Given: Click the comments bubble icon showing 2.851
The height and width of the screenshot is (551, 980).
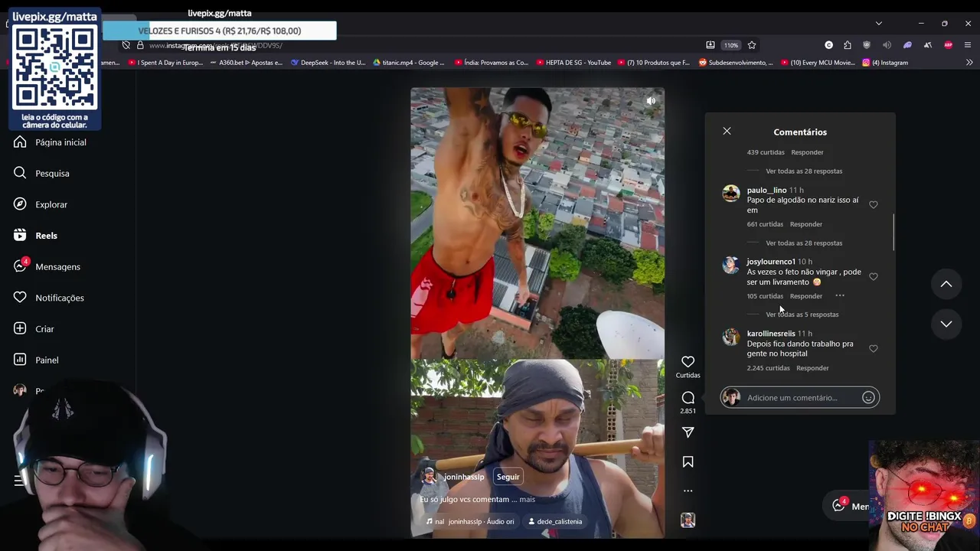Looking at the screenshot, I should [x=688, y=397].
